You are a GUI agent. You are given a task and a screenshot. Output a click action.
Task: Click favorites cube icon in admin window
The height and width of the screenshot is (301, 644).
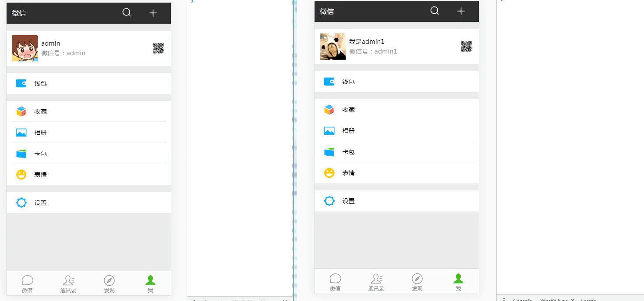tap(21, 111)
